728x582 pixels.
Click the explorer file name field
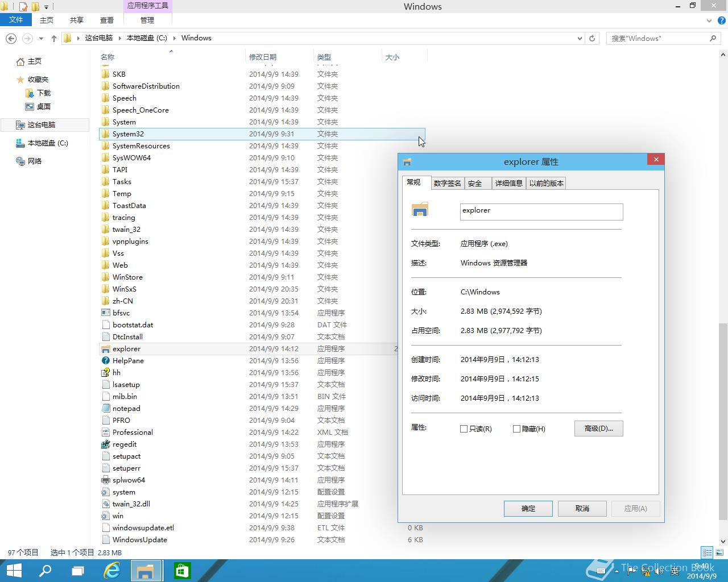click(x=541, y=211)
